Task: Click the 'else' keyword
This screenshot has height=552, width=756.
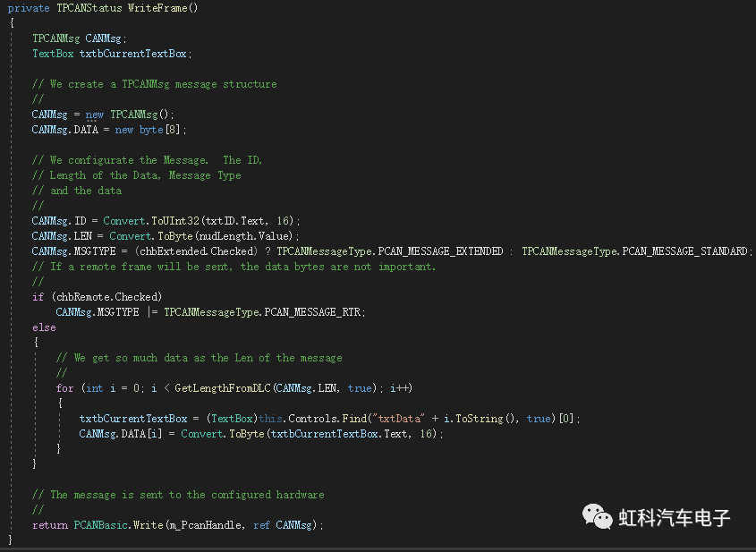Action: (44, 327)
